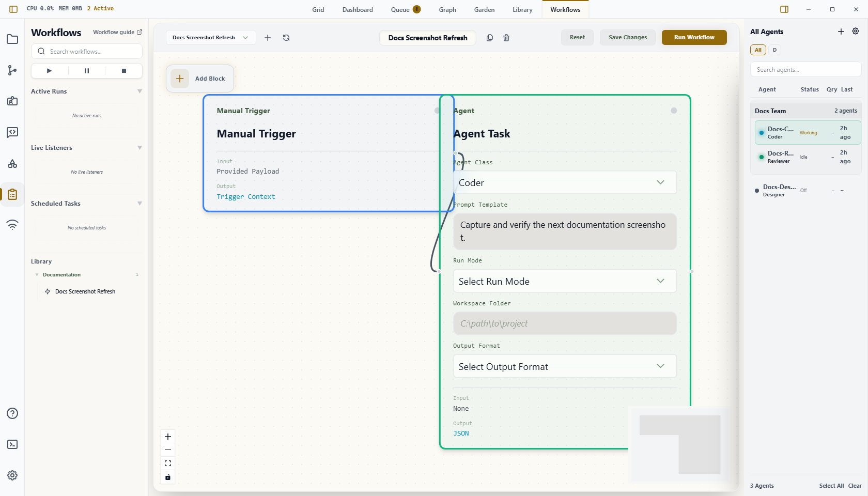Open the wifi signal icon in sidebar
This screenshot has width=868, height=496.
coord(12,224)
